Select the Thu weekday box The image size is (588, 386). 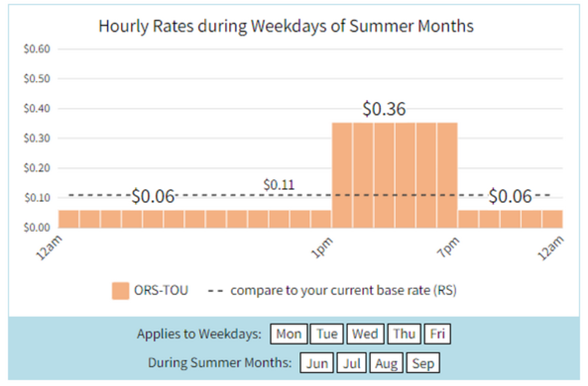(404, 335)
